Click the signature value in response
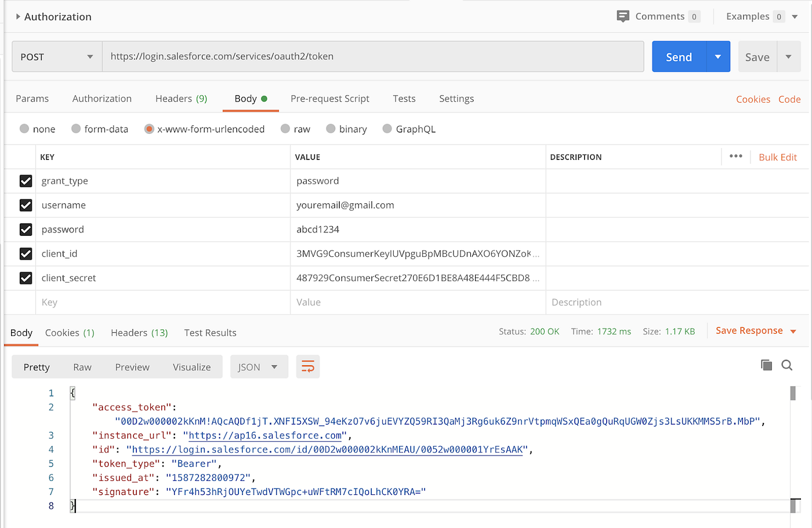Screen dimensions: 812x528 tap(296, 491)
